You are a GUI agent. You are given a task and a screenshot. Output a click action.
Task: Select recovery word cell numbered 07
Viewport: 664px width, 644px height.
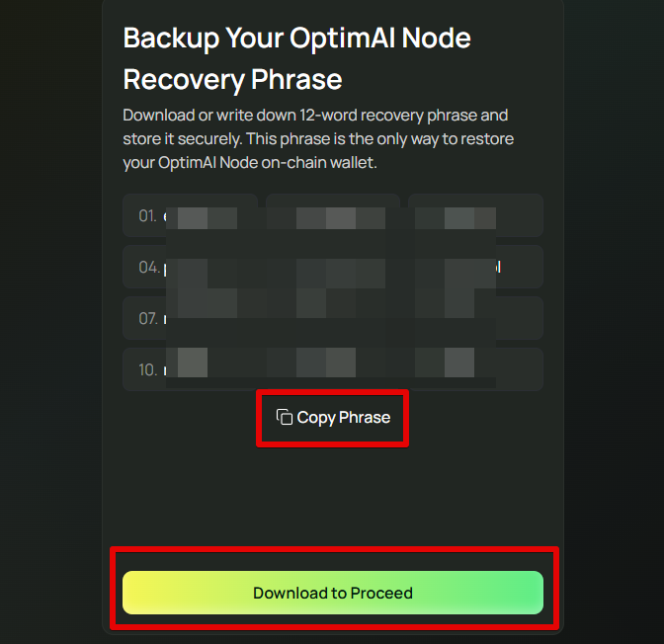pos(190,318)
